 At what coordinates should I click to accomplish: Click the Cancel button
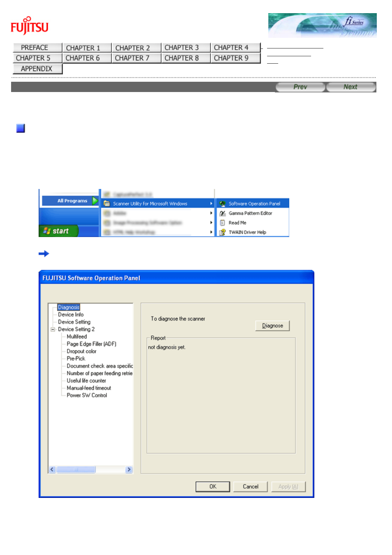[251, 486]
